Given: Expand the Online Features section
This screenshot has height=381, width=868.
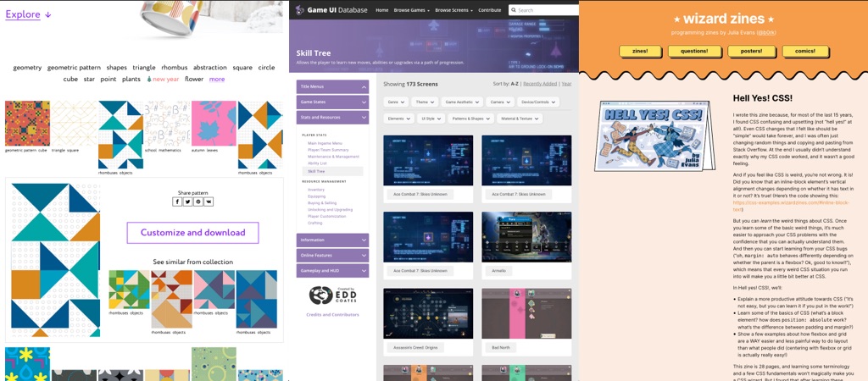Looking at the screenshot, I should point(332,255).
